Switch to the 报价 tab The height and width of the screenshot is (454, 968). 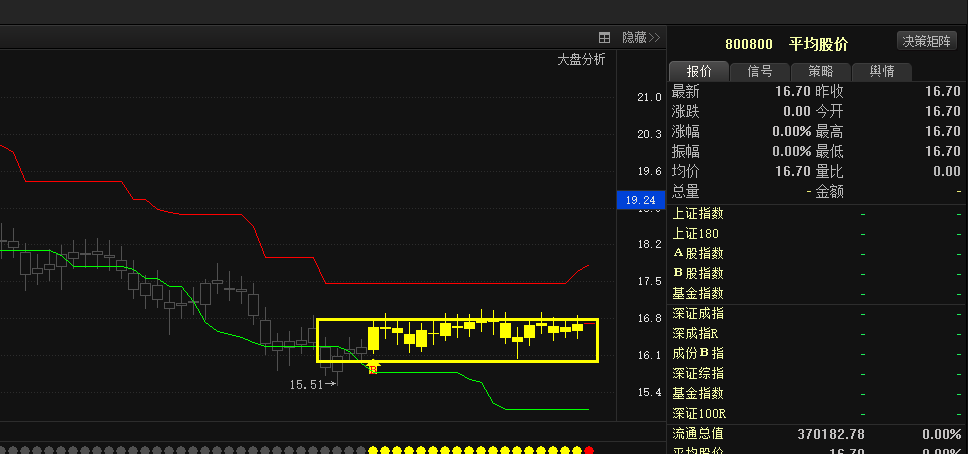[x=699, y=72]
